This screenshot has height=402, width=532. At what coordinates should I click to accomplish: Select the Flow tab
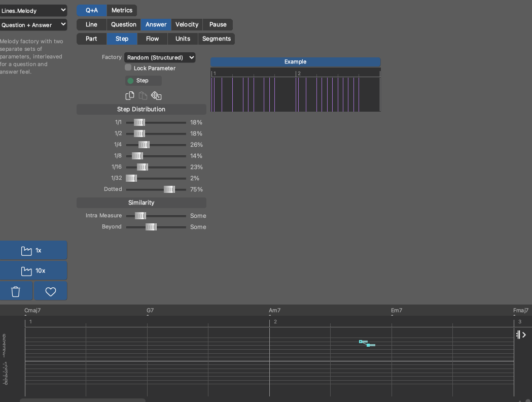(152, 39)
